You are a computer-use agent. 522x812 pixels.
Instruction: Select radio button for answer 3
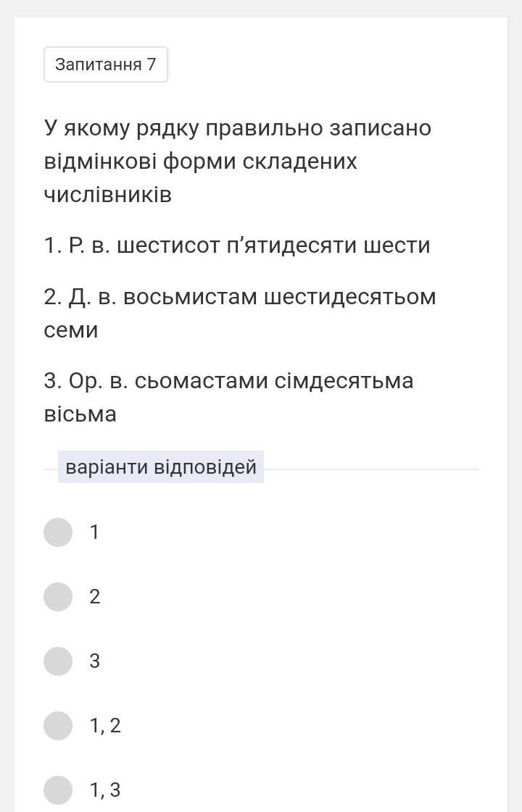coord(57,661)
